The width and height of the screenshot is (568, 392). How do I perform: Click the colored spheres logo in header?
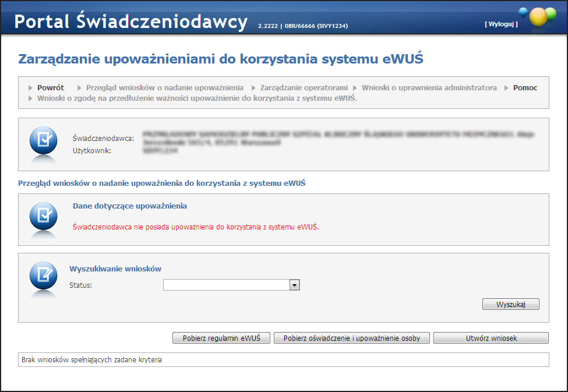(x=538, y=16)
